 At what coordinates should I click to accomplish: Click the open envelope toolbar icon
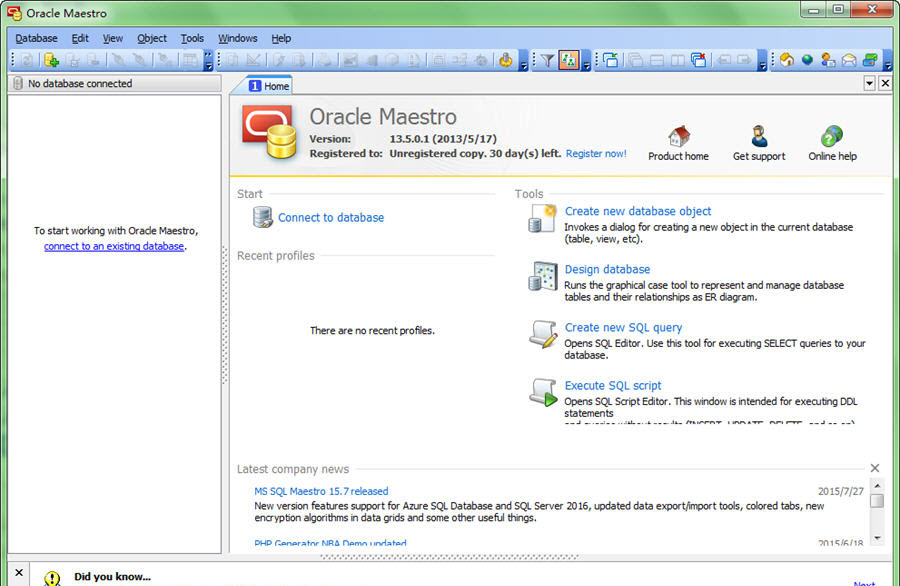(x=849, y=60)
